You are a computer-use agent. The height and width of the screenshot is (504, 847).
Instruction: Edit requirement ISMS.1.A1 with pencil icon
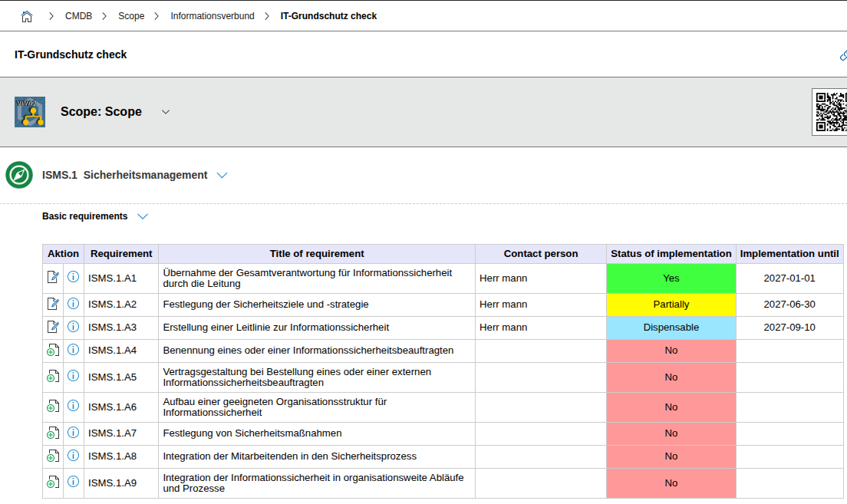click(x=53, y=278)
